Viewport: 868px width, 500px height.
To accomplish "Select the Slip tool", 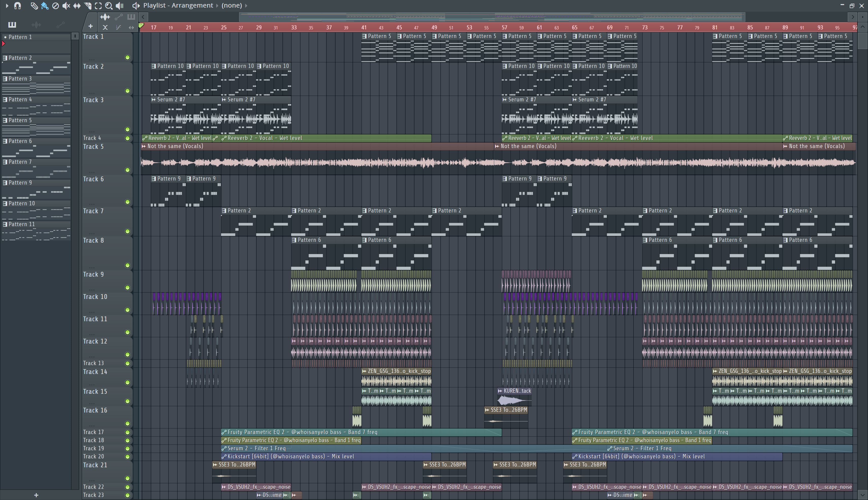I will (x=77, y=6).
